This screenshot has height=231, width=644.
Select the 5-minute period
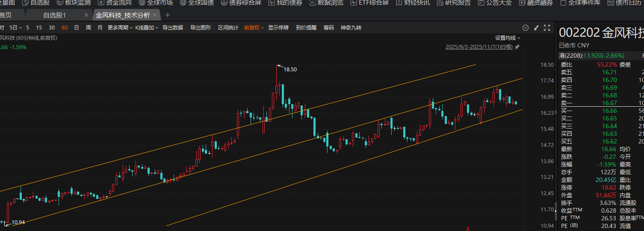point(28,27)
